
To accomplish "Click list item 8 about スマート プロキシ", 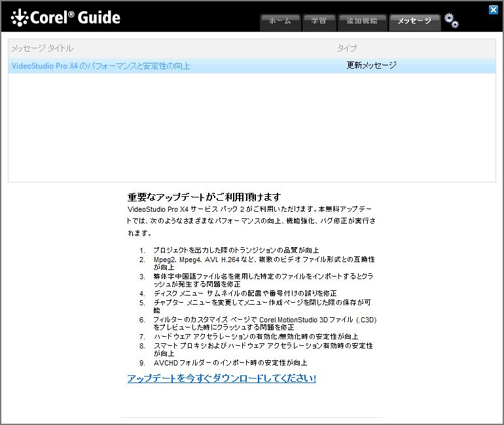I will (x=263, y=350).
